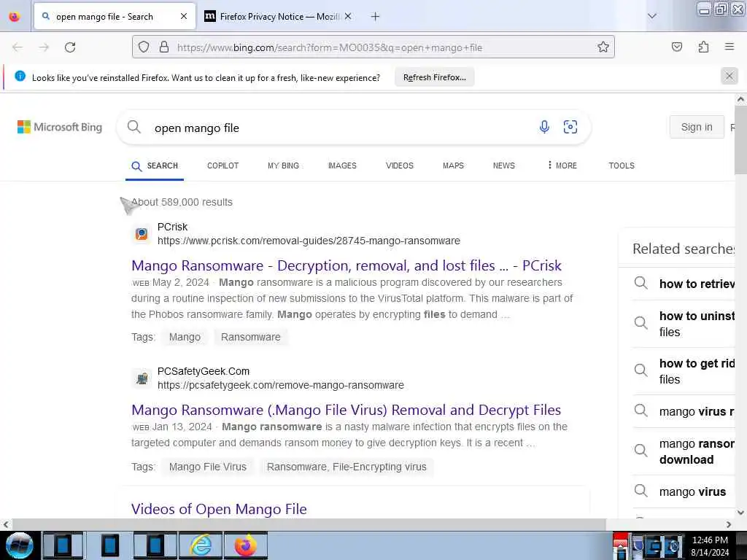Expand the MORE menu
This screenshot has height=560, width=747.
pos(562,166)
